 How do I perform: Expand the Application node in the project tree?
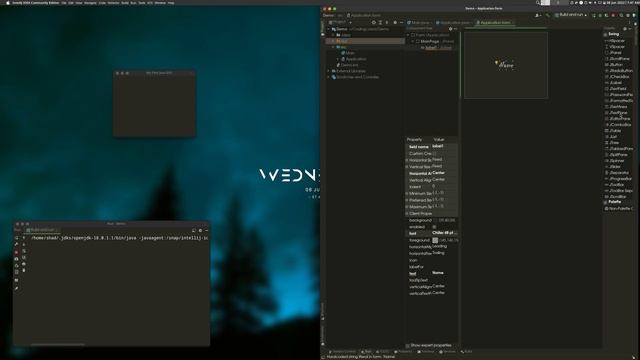[x=338, y=59]
